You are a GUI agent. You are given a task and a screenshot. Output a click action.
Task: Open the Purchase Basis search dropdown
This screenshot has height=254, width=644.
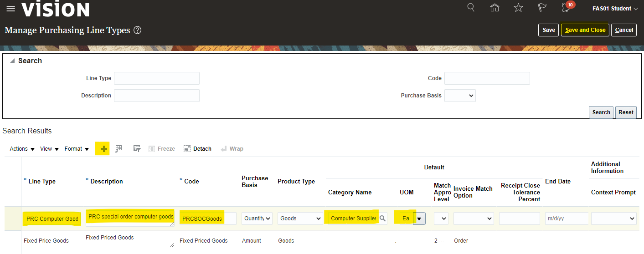click(460, 96)
